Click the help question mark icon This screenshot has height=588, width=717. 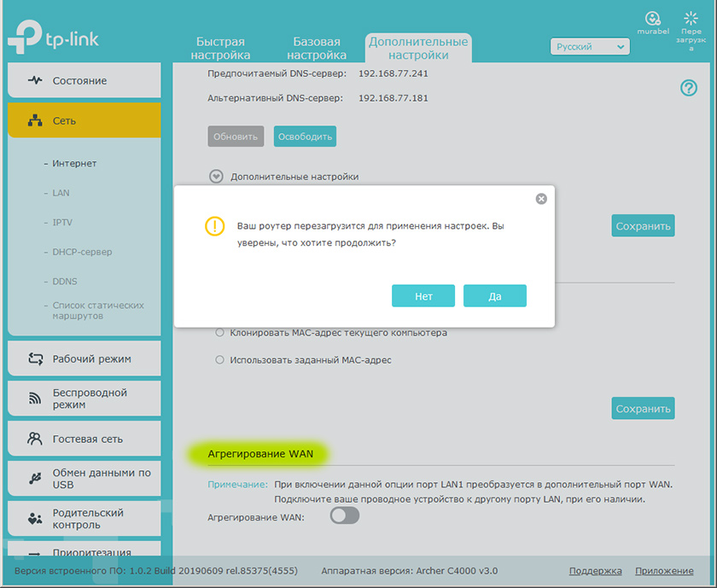tap(689, 87)
